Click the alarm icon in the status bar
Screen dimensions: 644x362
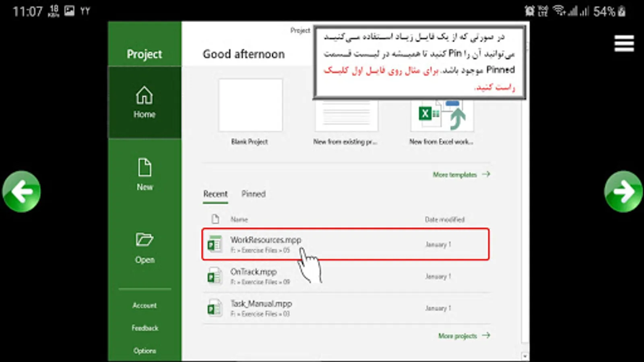(530, 11)
